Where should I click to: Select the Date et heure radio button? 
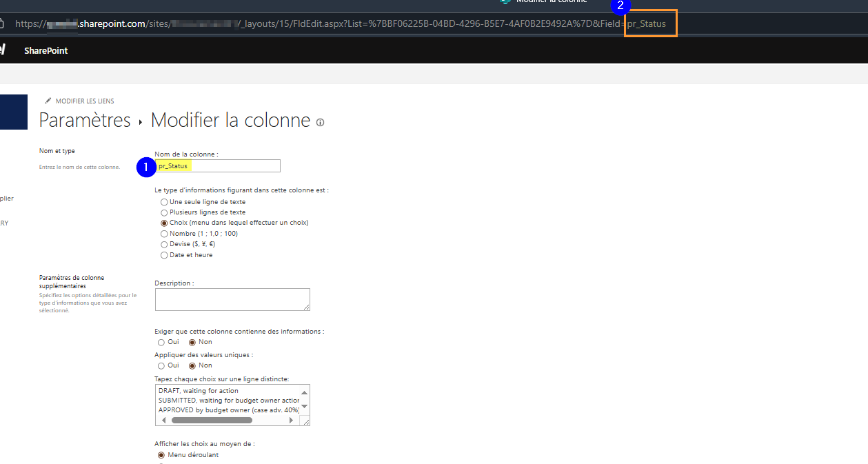(x=164, y=255)
